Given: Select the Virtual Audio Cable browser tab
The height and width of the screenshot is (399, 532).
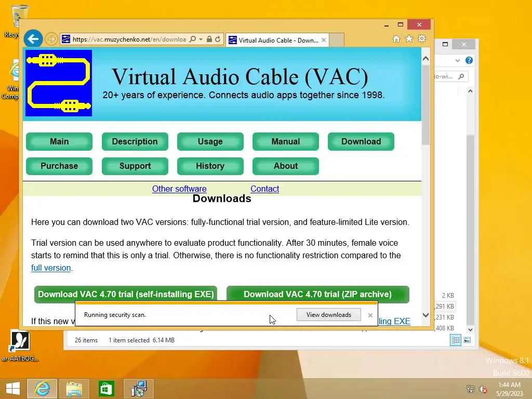Looking at the screenshot, I should click(x=277, y=40).
